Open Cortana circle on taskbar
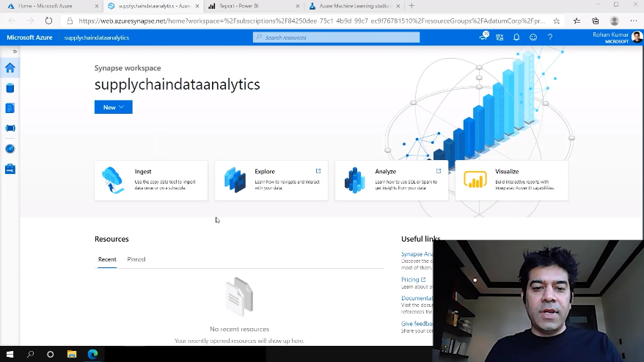The width and height of the screenshot is (644, 362). pyautogui.click(x=50, y=354)
